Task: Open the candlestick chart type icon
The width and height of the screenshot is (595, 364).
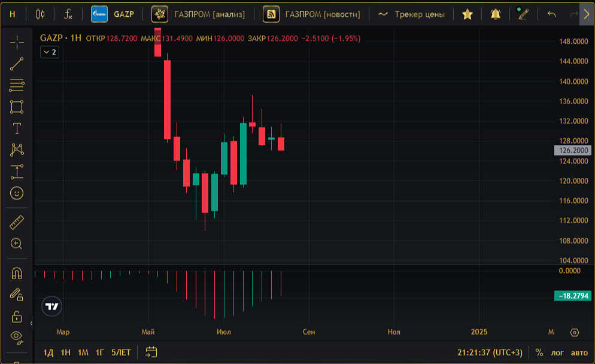Action: (x=40, y=14)
